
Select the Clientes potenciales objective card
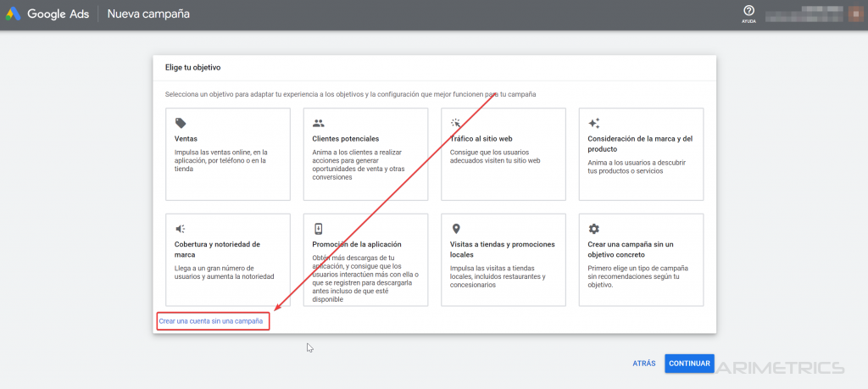pos(366,154)
